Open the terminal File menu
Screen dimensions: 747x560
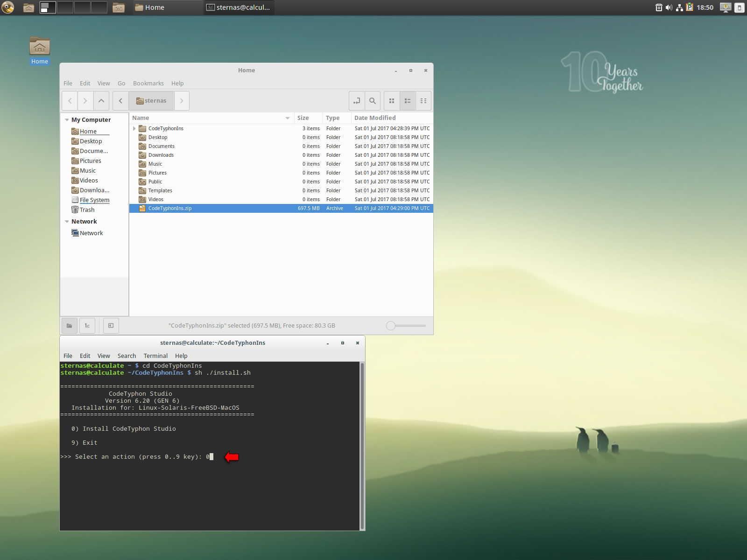tap(68, 356)
